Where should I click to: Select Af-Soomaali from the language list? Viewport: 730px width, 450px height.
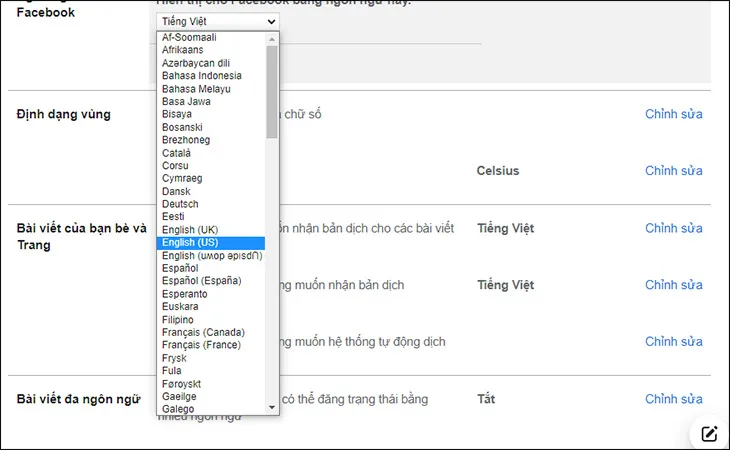[x=211, y=37]
